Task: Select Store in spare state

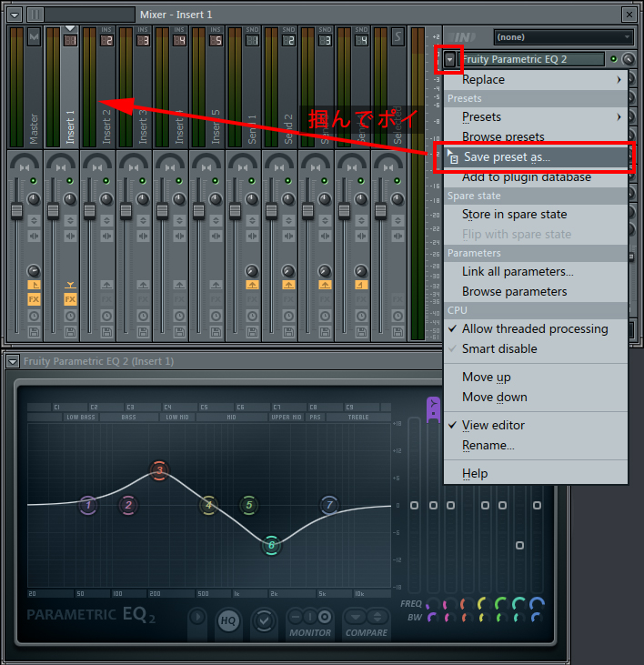Action: click(536, 215)
